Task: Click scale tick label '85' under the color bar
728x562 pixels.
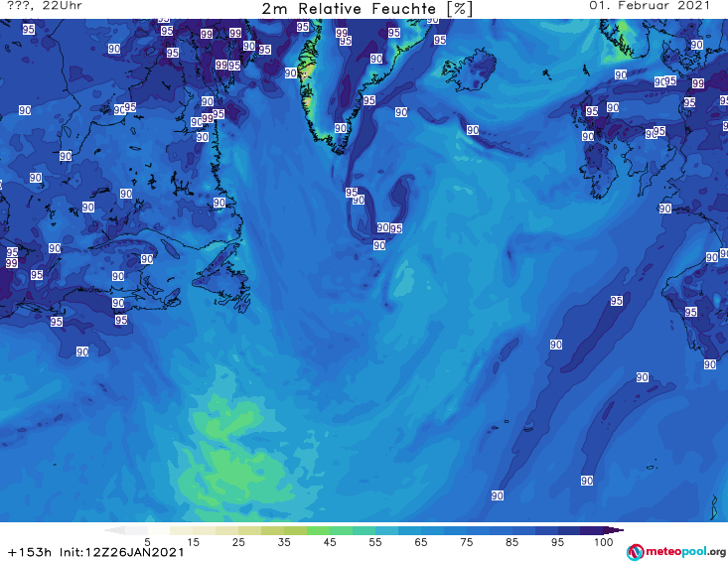Action: pos(511,542)
